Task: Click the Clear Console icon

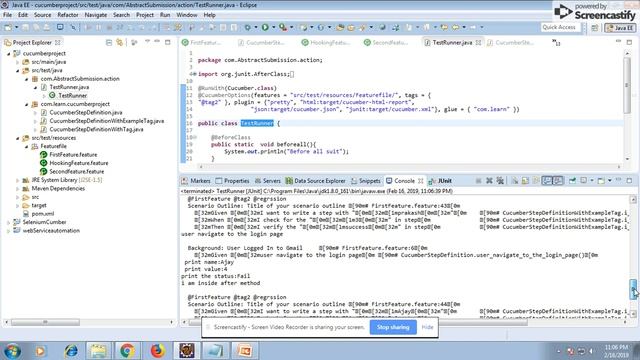Action: 515,181
